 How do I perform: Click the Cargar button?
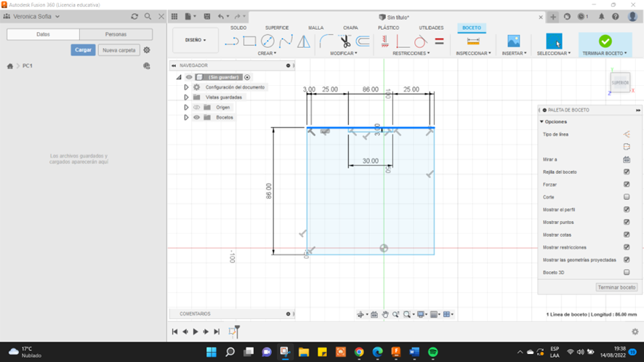pyautogui.click(x=83, y=49)
